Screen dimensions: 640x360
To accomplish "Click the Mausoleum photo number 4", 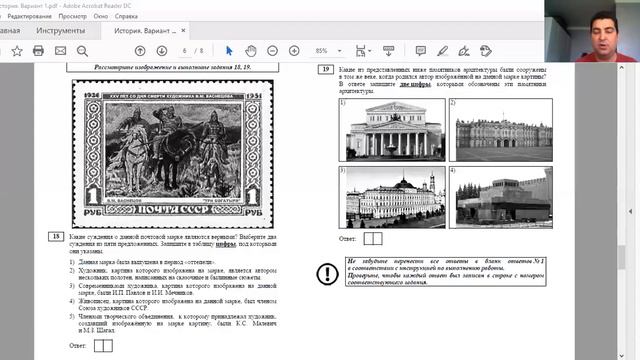I will point(501,197).
